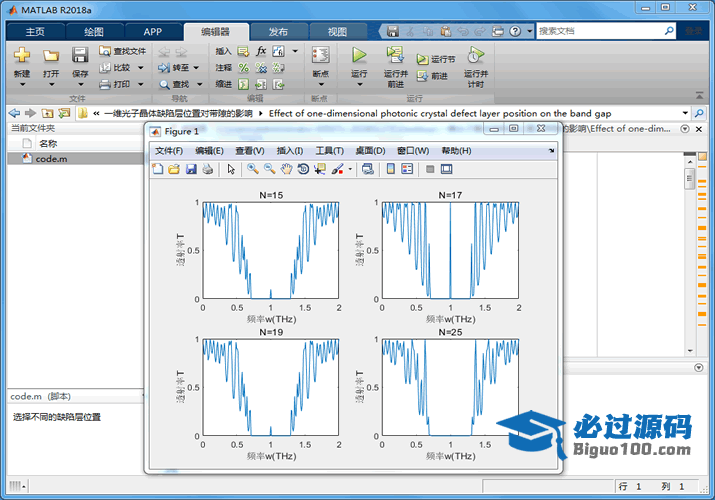
Task: Click the Breakpoints (断点) icon
Action: pyautogui.click(x=321, y=55)
